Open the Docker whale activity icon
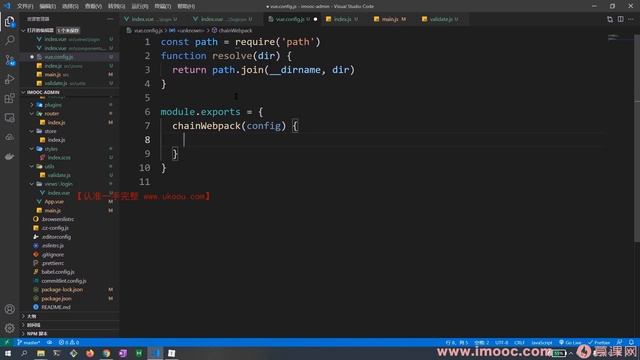 tap(9, 156)
